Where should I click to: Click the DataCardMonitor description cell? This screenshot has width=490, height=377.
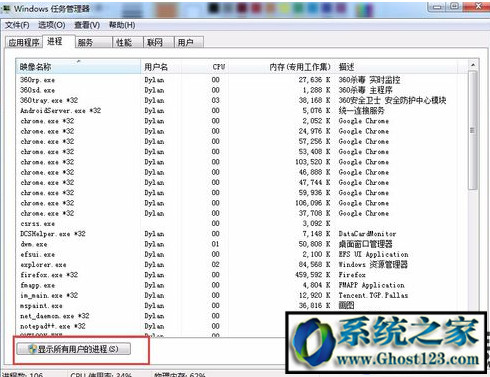(367, 234)
